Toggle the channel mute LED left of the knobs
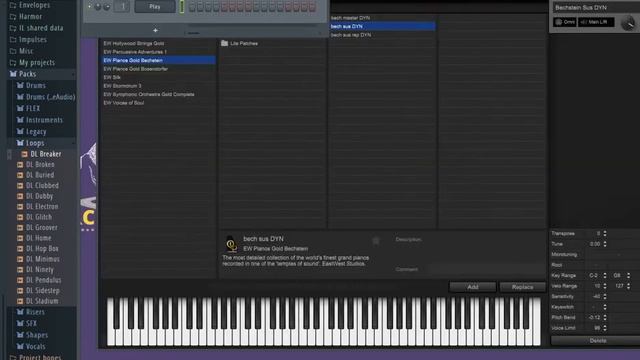This screenshot has width=640, height=360. pos(89,7)
